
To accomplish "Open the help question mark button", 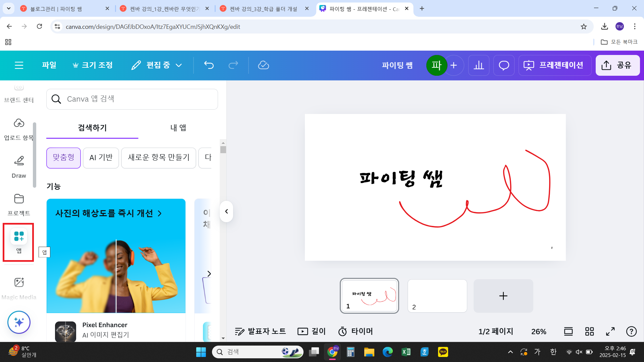I will pyautogui.click(x=631, y=331).
